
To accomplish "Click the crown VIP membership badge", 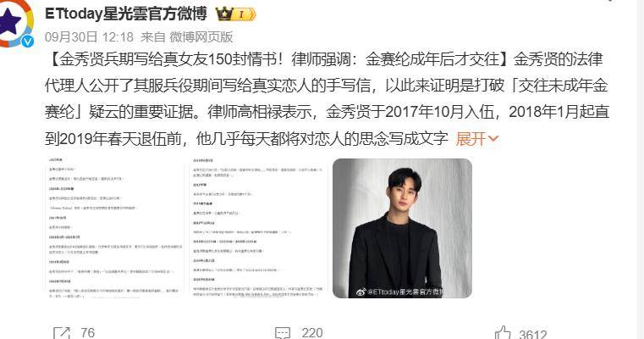I will (236, 14).
